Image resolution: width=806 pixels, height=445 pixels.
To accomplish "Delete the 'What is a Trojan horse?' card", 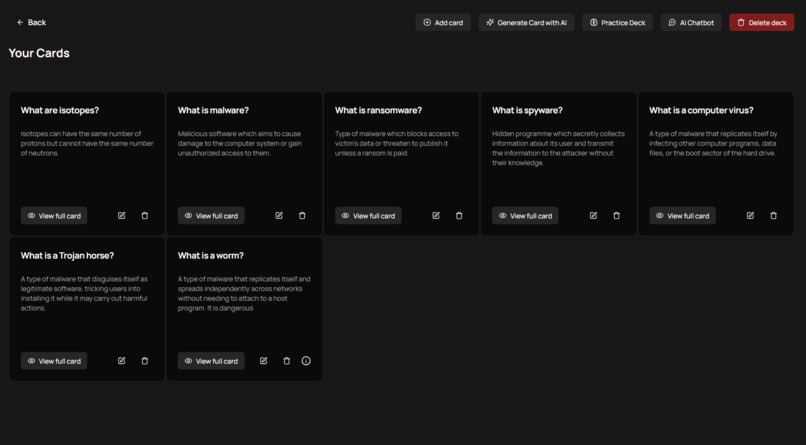I will [x=145, y=361].
